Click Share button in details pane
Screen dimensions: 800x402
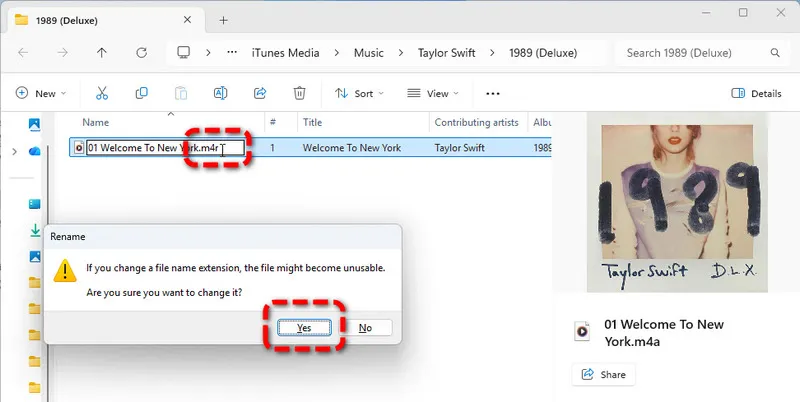click(604, 374)
